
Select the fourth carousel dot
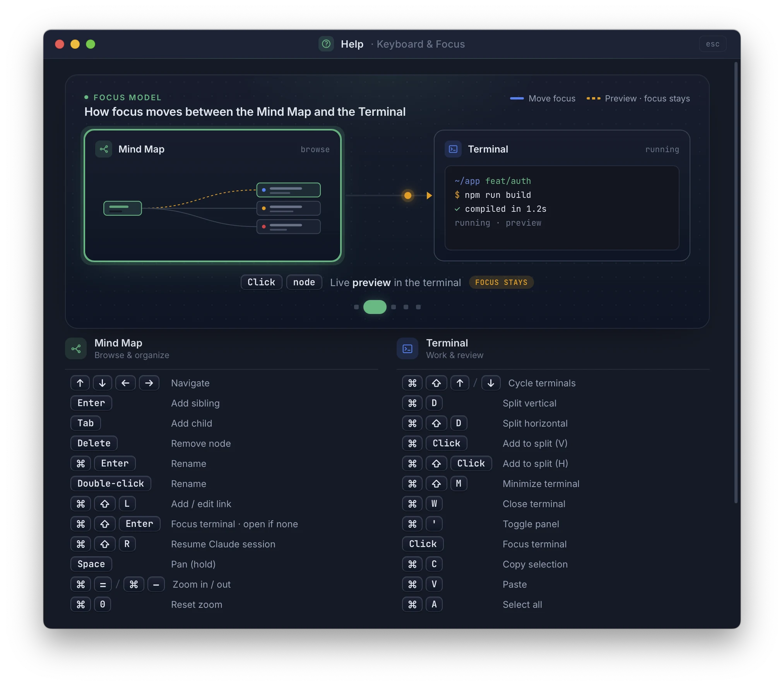click(x=406, y=307)
